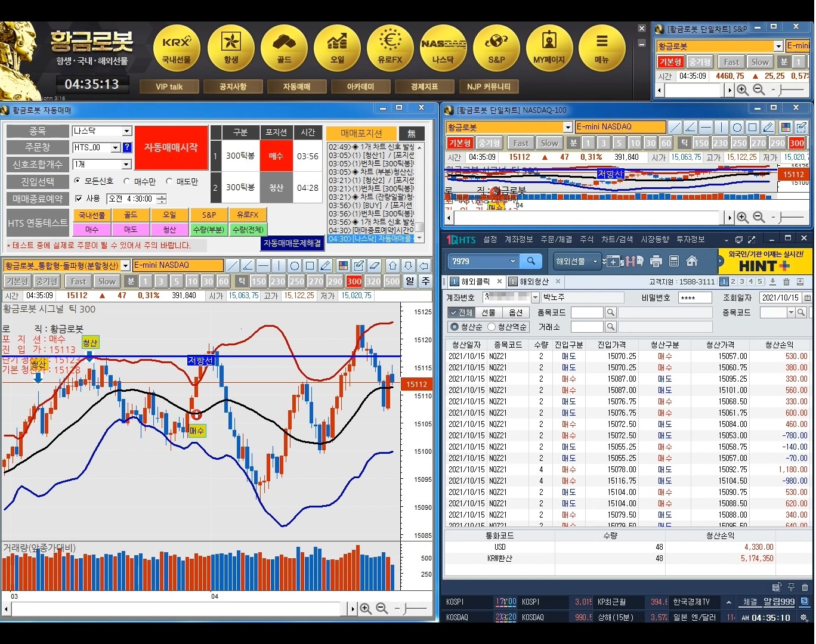Select 매수만 radio button
The image size is (816, 644).
click(x=126, y=181)
